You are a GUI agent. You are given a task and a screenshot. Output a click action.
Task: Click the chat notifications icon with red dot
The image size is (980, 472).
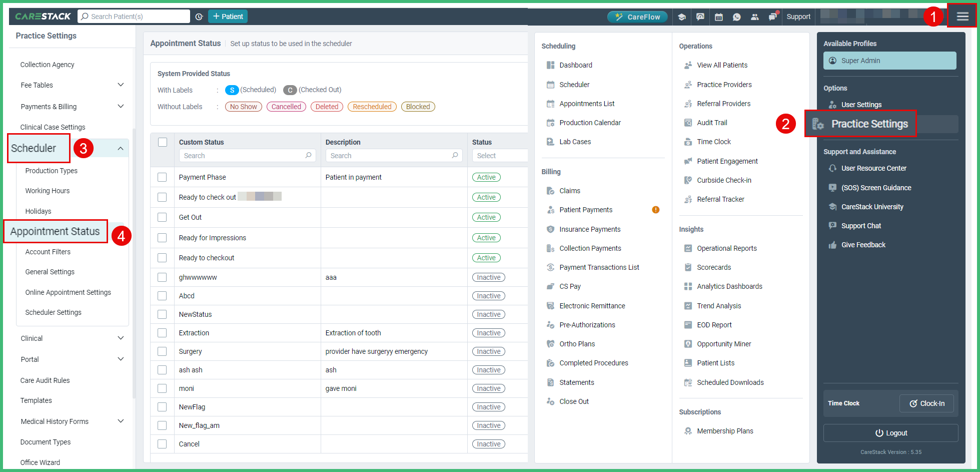(773, 17)
